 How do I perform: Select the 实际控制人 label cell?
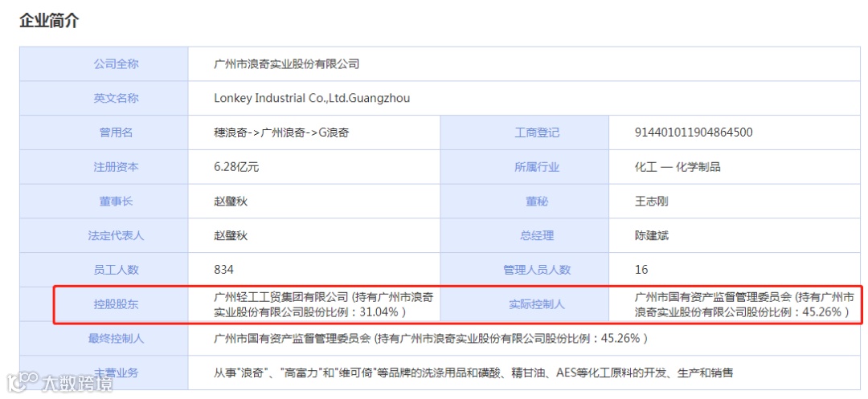pos(525,304)
